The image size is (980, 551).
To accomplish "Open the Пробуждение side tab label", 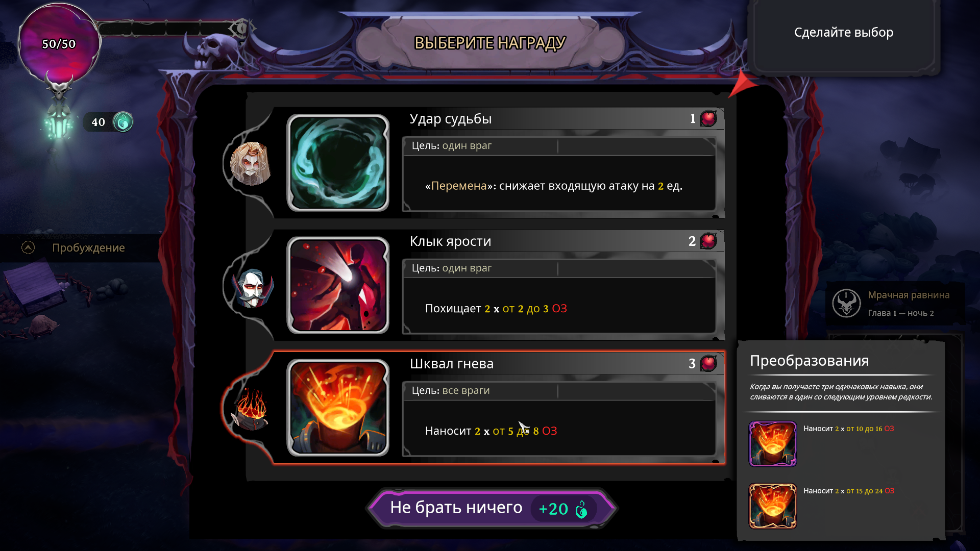I will point(88,248).
